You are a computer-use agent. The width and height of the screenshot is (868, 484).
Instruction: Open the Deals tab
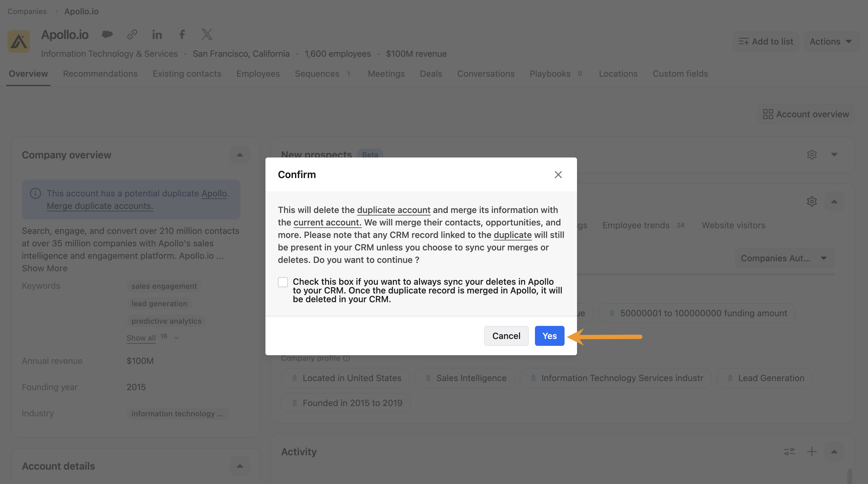tap(431, 74)
